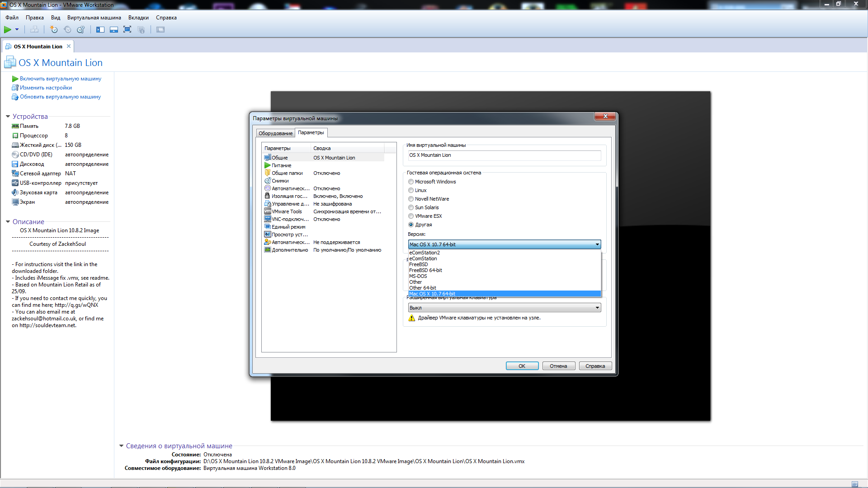Image resolution: width=868 pixels, height=488 pixels.
Task: Choose eComStation2 from version list
Action: click(x=505, y=253)
